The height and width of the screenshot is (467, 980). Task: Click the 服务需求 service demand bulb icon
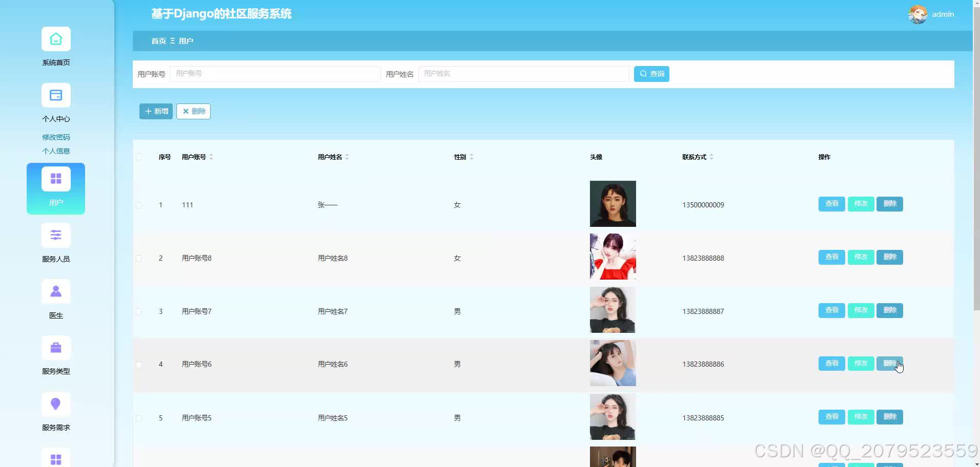pos(55,404)
